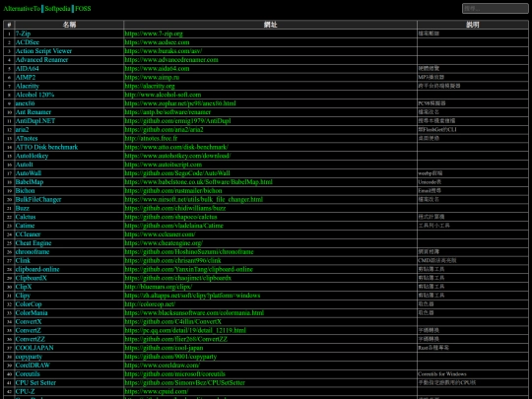Open the BabelMap.html link
The height and width of the screenshot is (399, 532).
198,182
